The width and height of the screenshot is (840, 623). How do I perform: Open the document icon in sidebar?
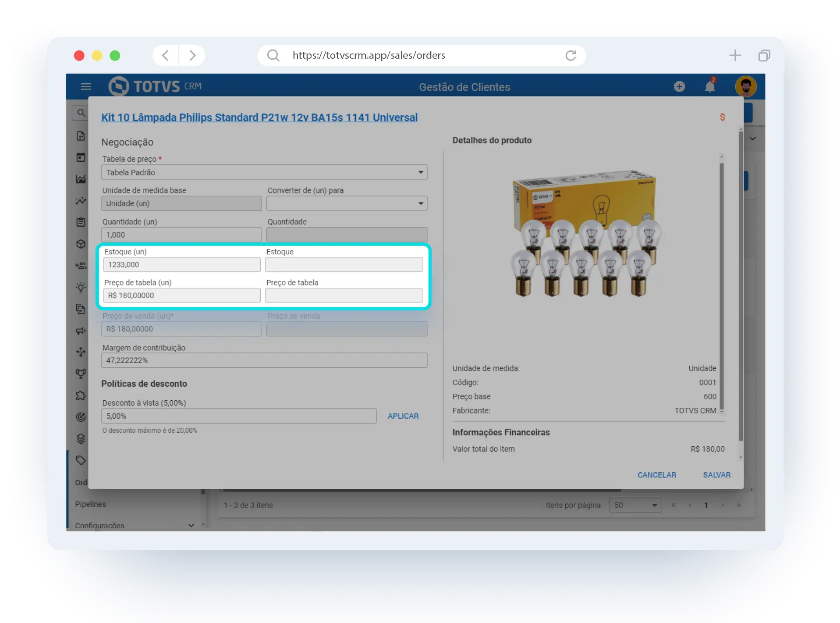pos(81,136)
